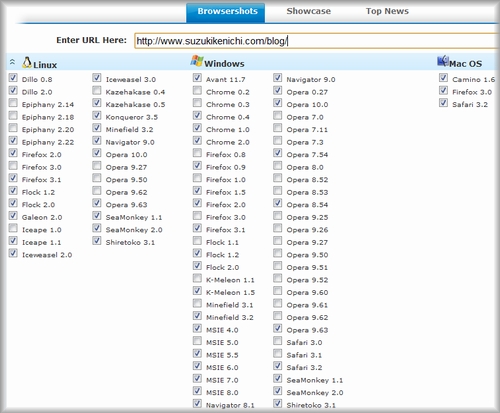Uncheck Camino 1.6 under Mac OS
Image resolution: width=500 pixels, height=413 pixels.
click(443, 78)
